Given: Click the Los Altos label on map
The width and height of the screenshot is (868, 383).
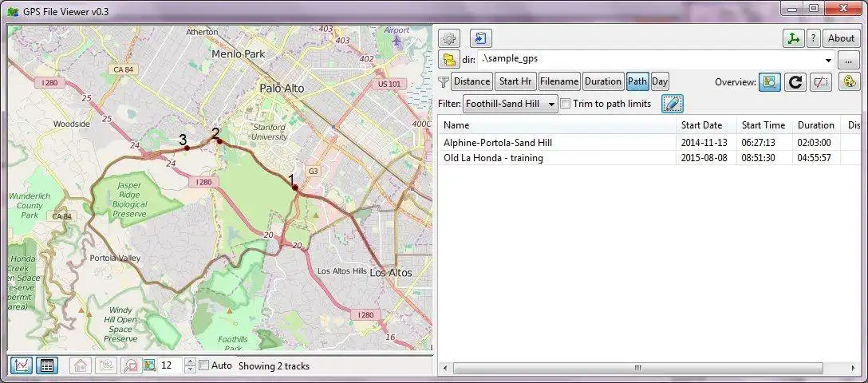Looking at the screenshot, I should pyautogui.click(x=391, y=273).
